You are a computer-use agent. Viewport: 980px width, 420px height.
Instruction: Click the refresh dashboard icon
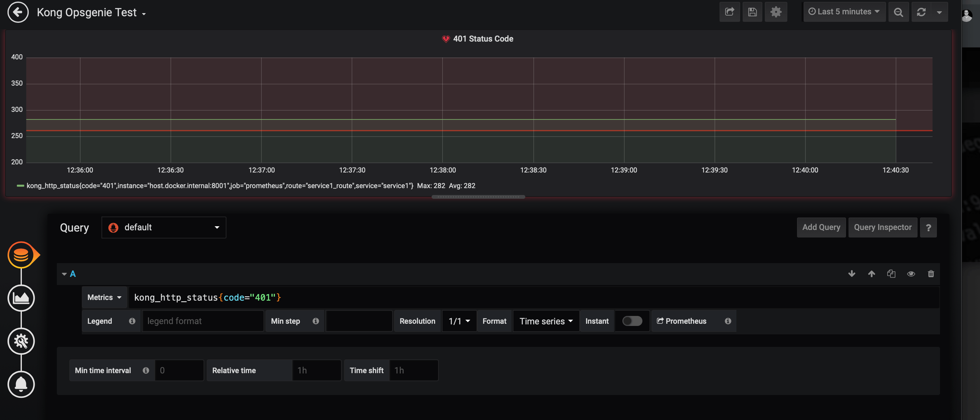click(x=921, y=12)
